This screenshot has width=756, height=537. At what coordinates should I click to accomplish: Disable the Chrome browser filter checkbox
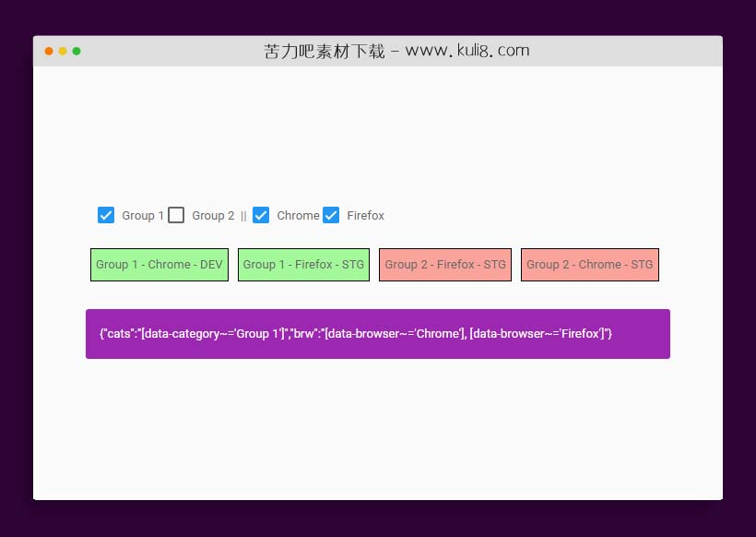coord(261,215)
